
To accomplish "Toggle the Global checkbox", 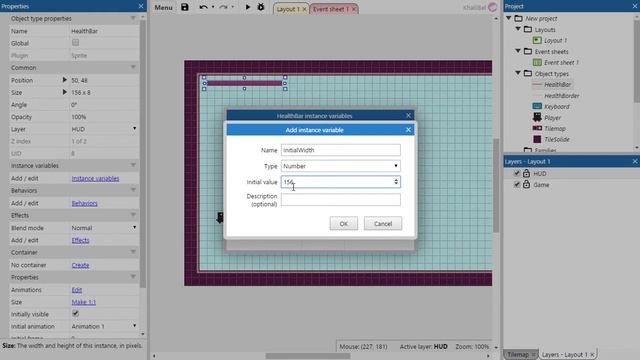I will [76, 42].
